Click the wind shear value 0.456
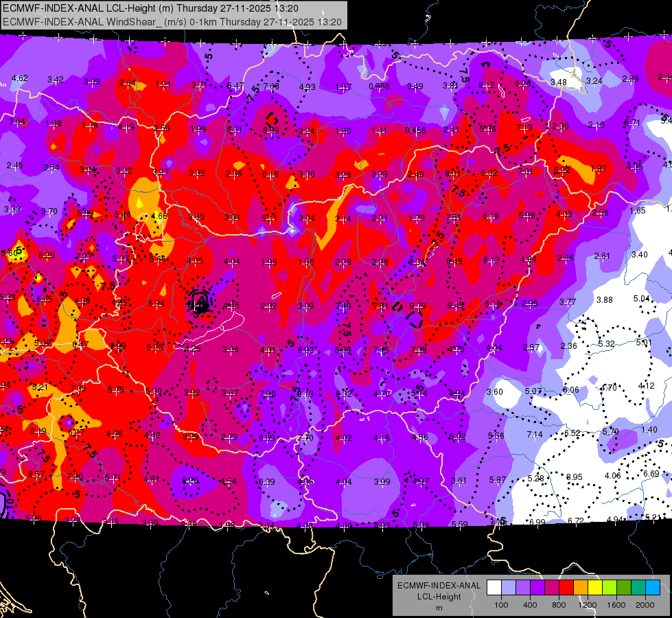Screen dimensions: 672x618 pyautogui.click(x=415, y=130)
